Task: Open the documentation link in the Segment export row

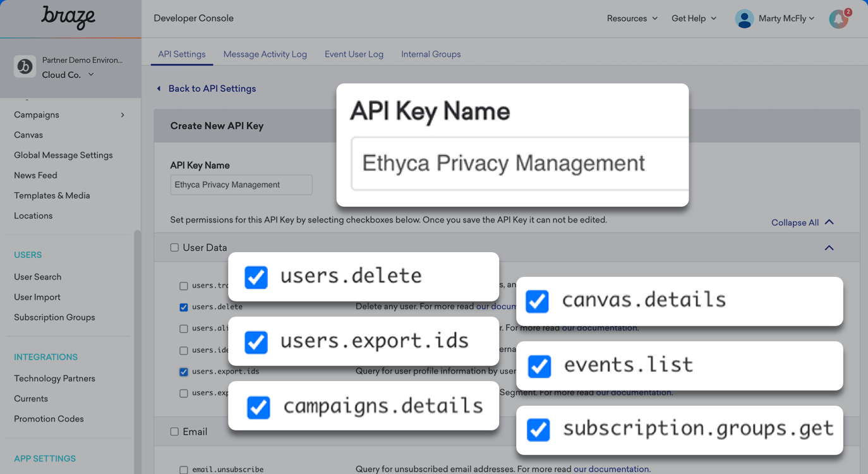Action: click(x=634, y=392)
